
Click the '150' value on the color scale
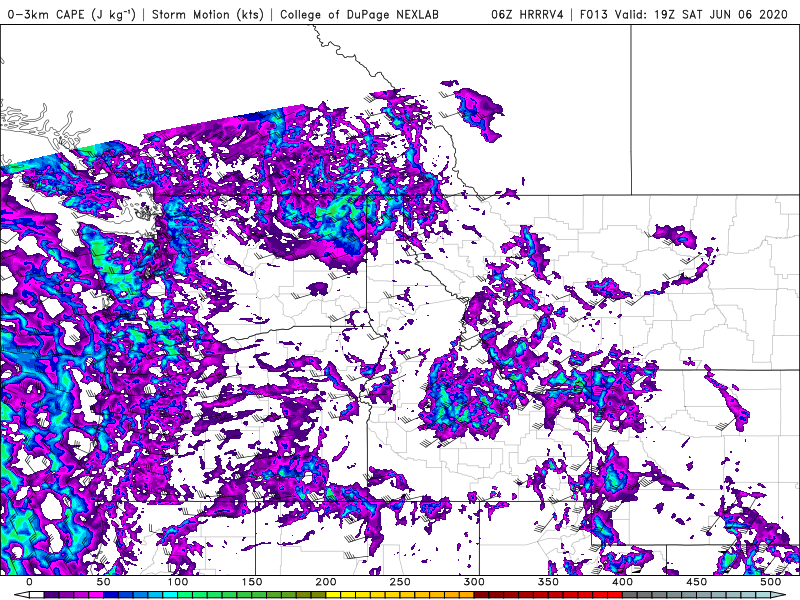pos(252,582)
